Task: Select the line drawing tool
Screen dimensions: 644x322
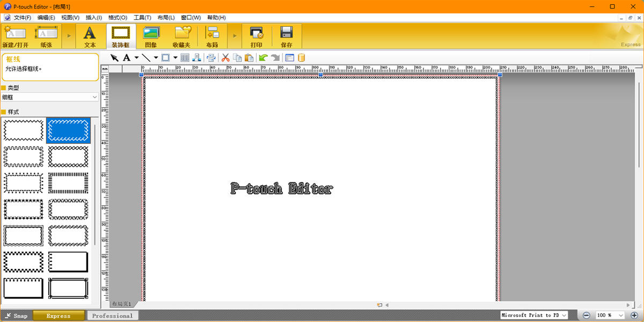Action: click(146, 57)
